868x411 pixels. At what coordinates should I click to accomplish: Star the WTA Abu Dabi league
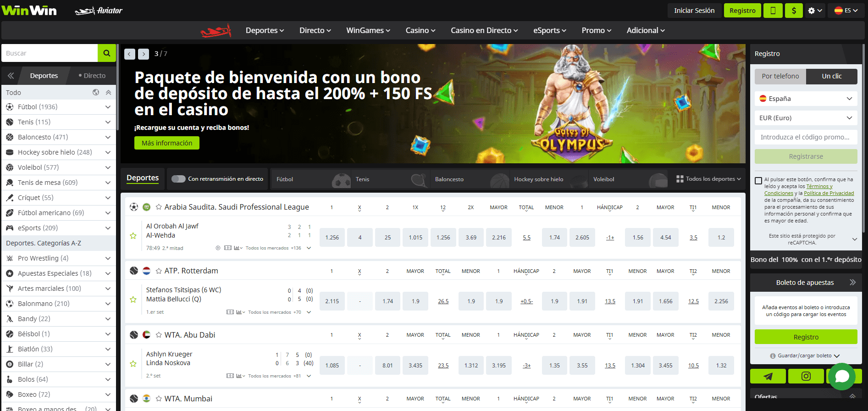[159, 335]
